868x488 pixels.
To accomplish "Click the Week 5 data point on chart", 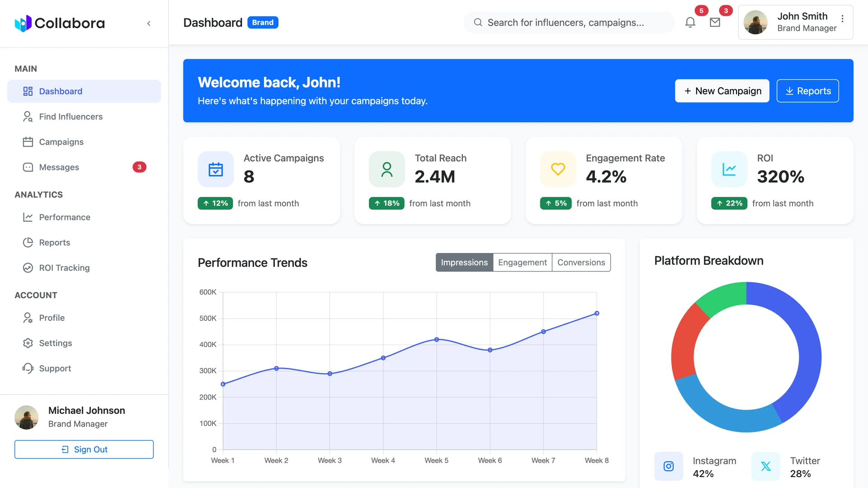I will tap(437, 339).
